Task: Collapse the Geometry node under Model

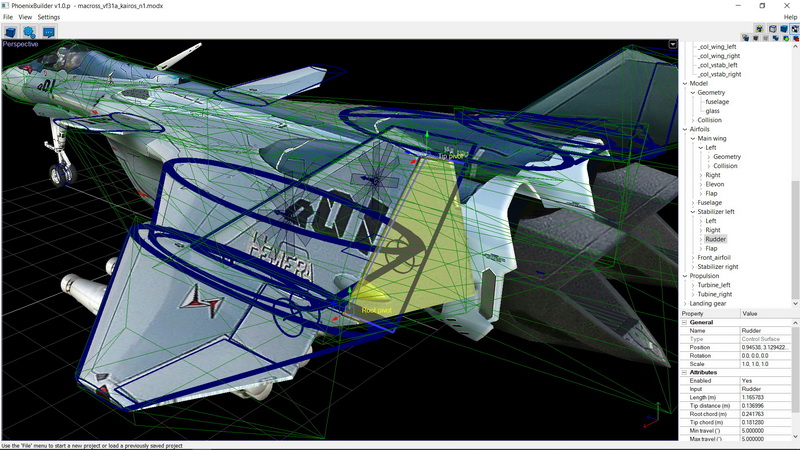Action: (693, 92)
